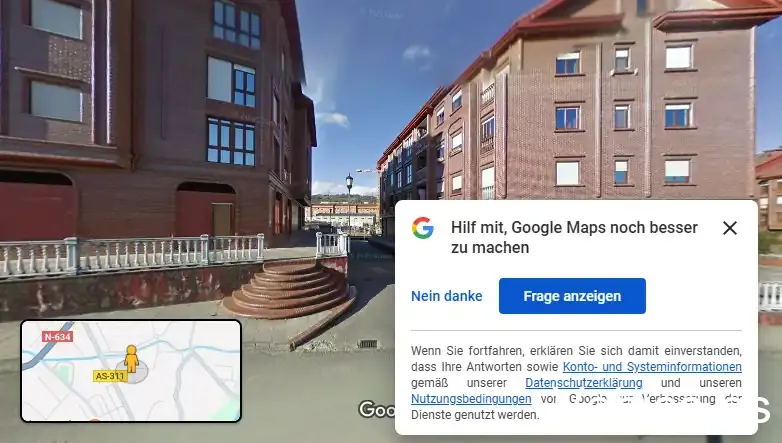Screen dimensions: 782x443
Task: Open the Datenschutzerklärung link
Action: click(584, 383)
